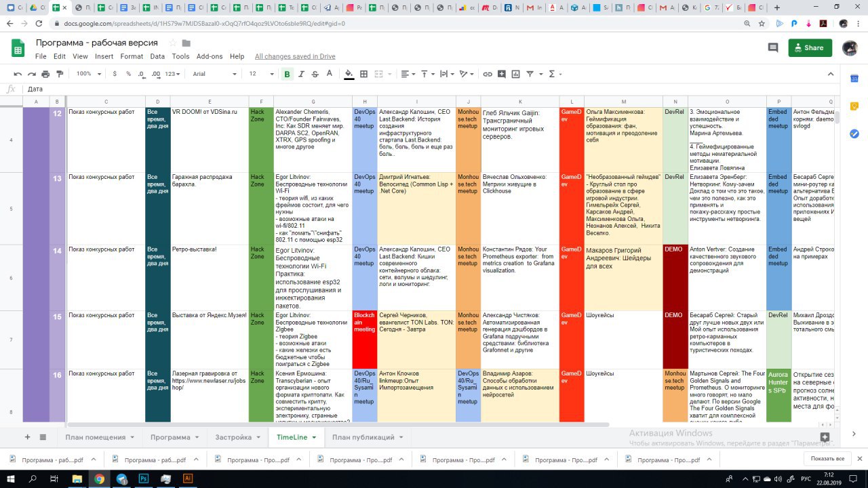Switch to План публикаций sheet tab
Viewport: 868px width, 488px height.
click(368, 437)
